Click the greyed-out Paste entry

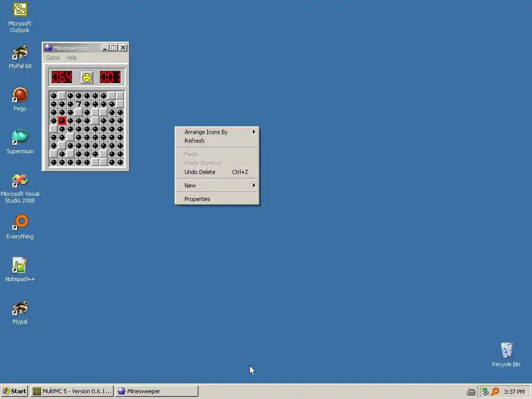pyautogui.click(x=217, y=154)
